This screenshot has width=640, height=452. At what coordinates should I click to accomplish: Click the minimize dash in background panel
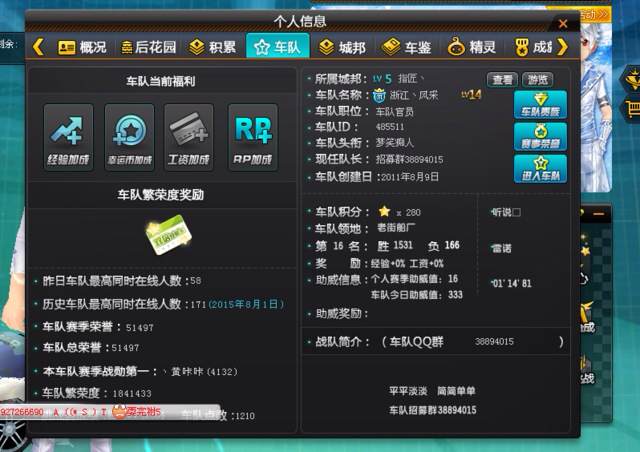(x=599, y=214)
